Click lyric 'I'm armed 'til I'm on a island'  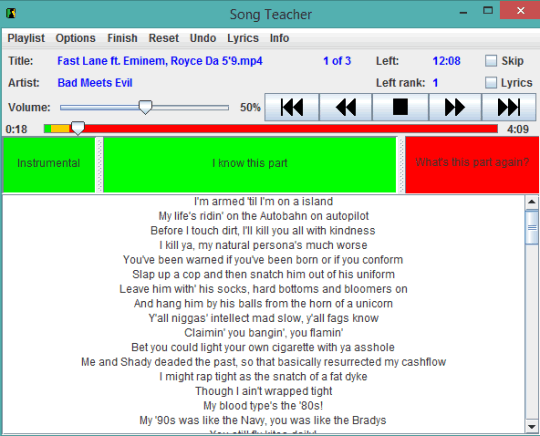point(263,201)
